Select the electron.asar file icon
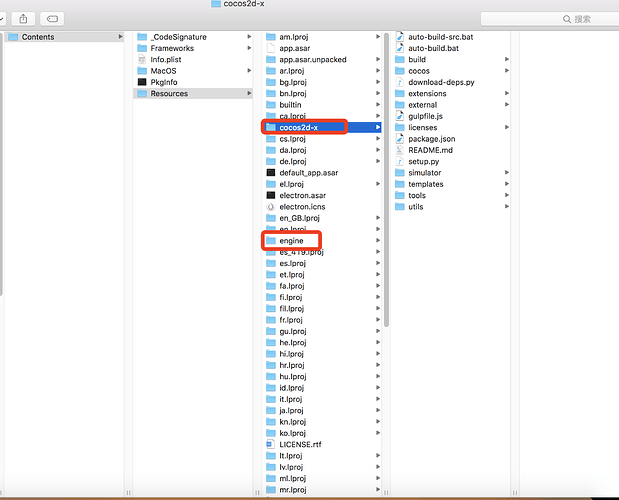The height and width of the screenshot is (500, 619). 271,195
